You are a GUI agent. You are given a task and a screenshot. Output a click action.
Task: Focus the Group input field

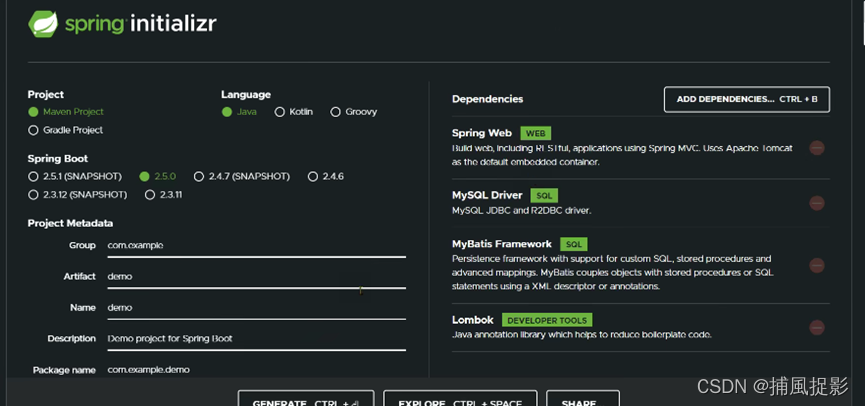pos(255,246)
